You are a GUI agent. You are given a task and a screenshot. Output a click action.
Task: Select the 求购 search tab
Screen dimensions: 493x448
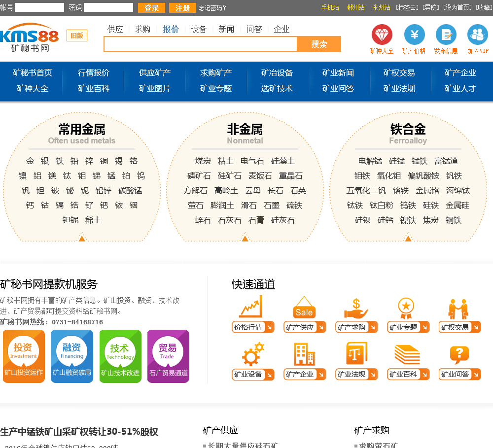pos(143,29)
